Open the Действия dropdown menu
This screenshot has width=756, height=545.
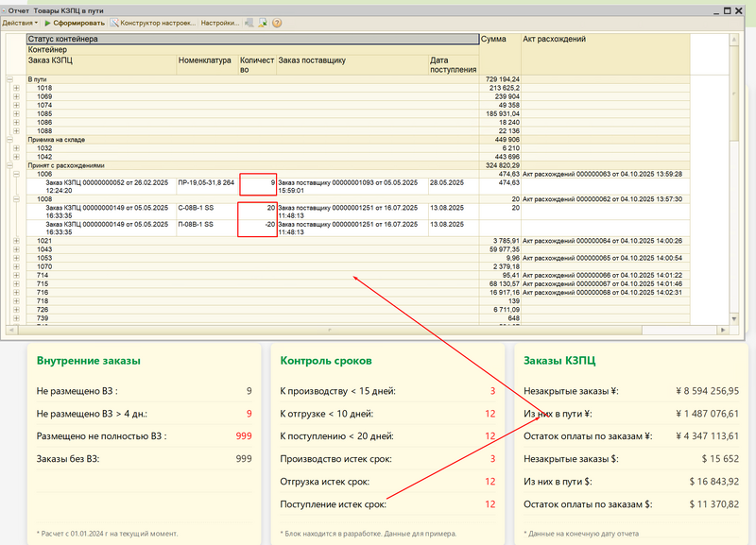coord(20,23)
